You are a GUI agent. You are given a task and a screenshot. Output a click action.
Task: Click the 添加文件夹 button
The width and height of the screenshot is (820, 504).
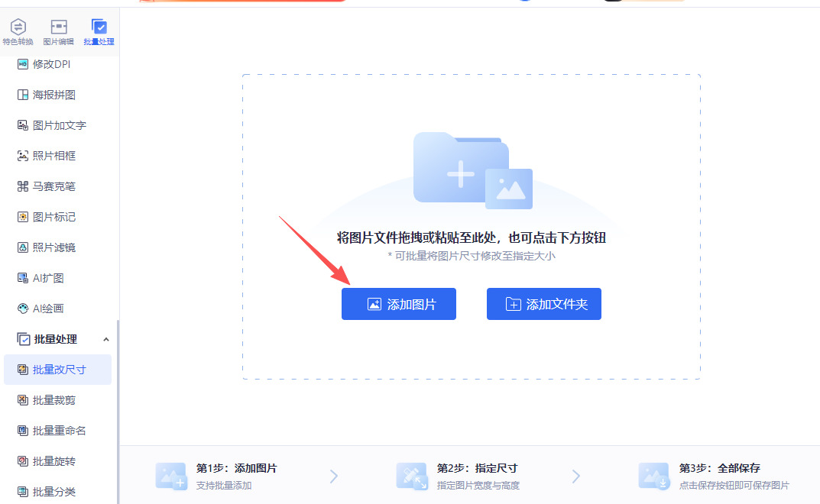pos(544,304)
